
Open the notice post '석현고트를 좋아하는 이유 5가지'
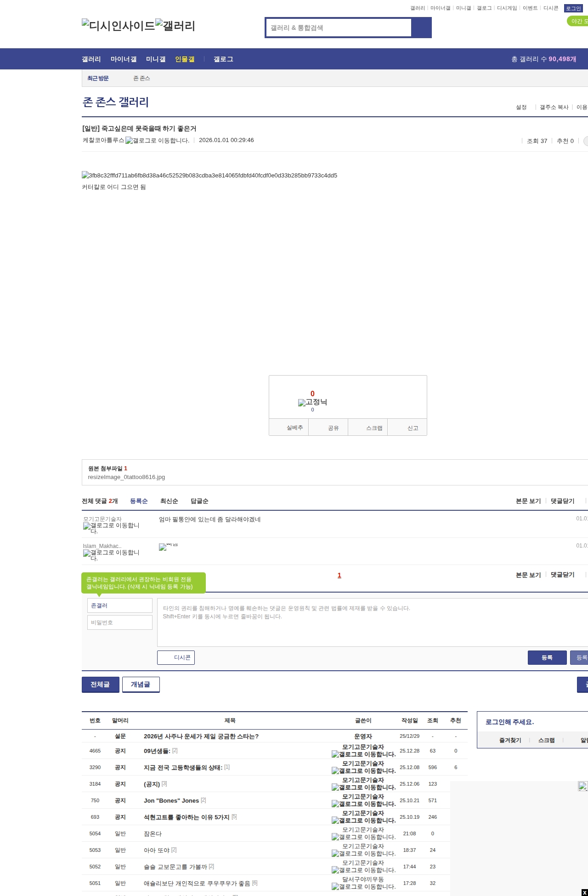click(x=187, y=817)
